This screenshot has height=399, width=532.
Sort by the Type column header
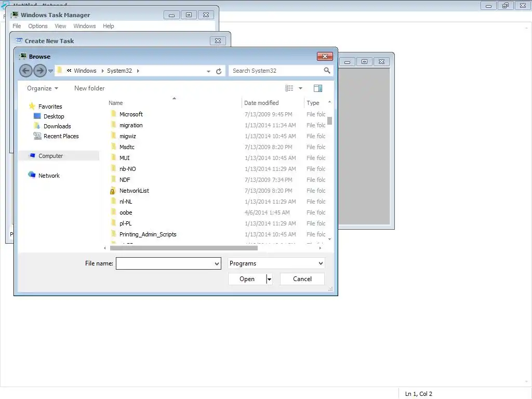coord(313,103)
